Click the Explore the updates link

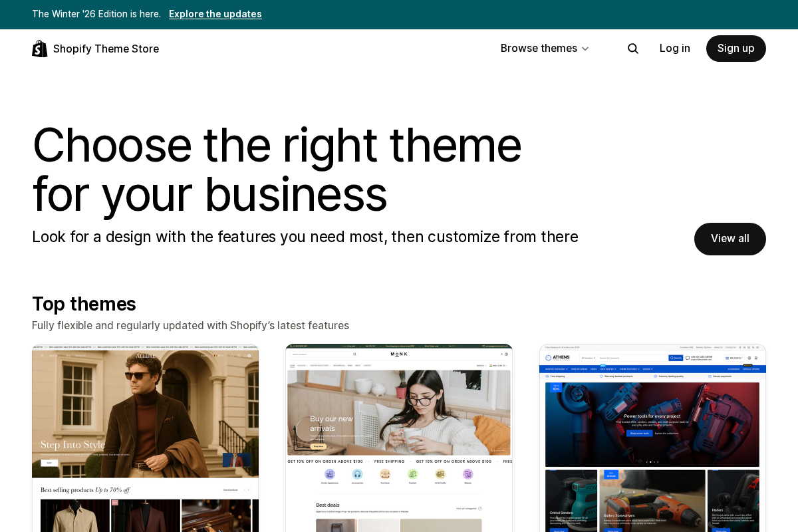[x=215, y=14]
